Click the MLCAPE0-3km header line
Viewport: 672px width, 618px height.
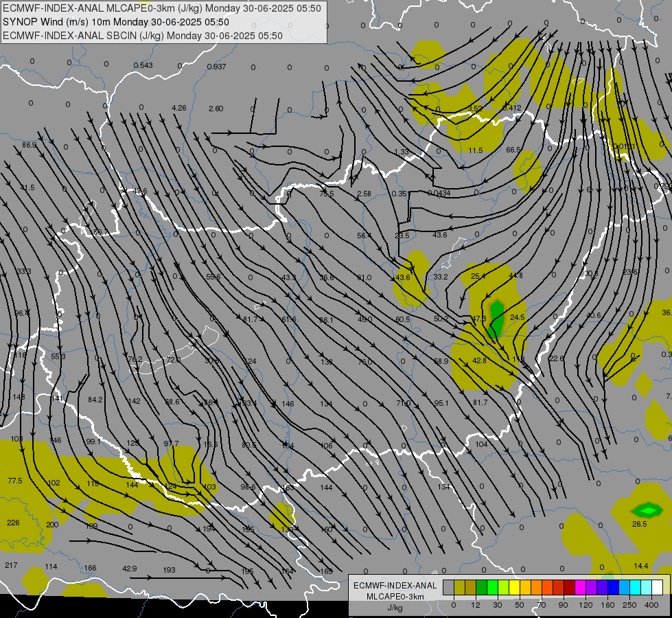[x=162, y=8]
